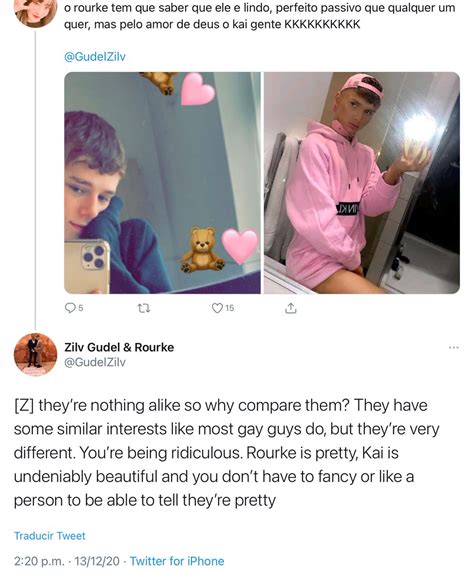Select the Zilv Gudel & Rourke display name

(x=119, y=347)
